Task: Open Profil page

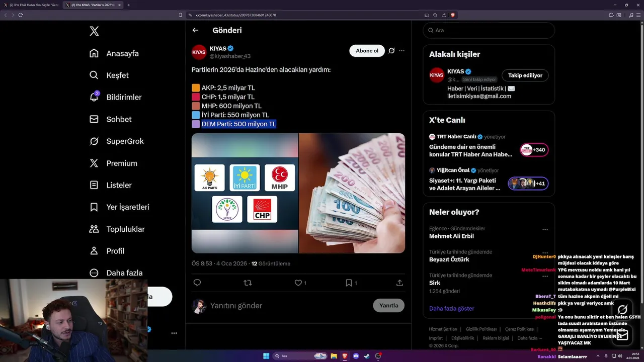Action: click(107, 251)
